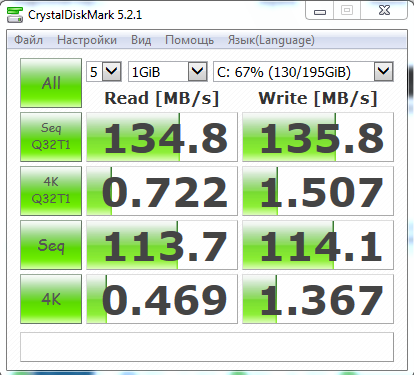Click the empty comment field at the bottom
Screen dimensions: 414x375
(x=207, y=347)
